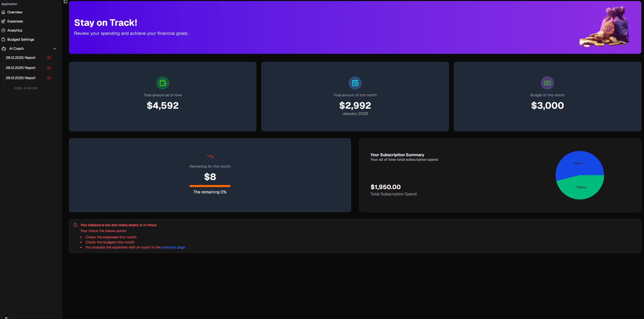The image size is (644, 319).
Task: Collapse the Ai Coach menu chevron
Action: pyautogui.click(x=55, y=49)
